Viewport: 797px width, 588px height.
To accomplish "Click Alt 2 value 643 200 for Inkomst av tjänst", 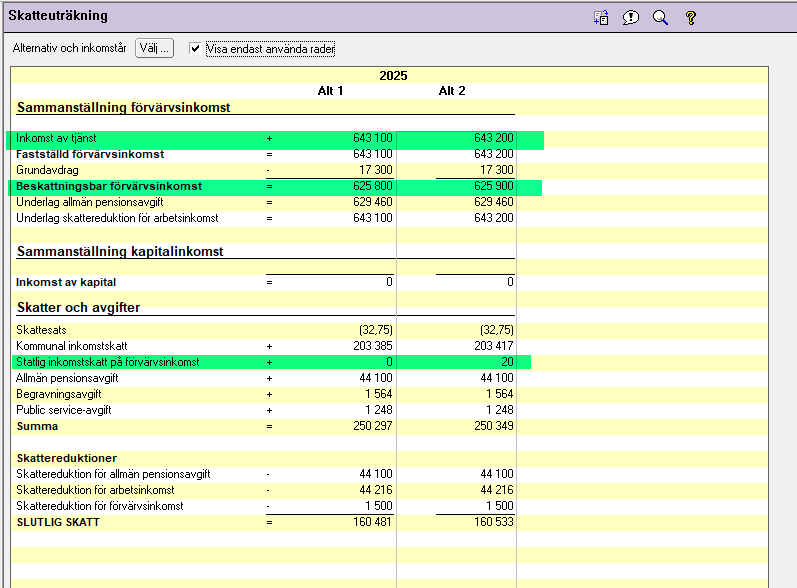I will coord(493,138).
